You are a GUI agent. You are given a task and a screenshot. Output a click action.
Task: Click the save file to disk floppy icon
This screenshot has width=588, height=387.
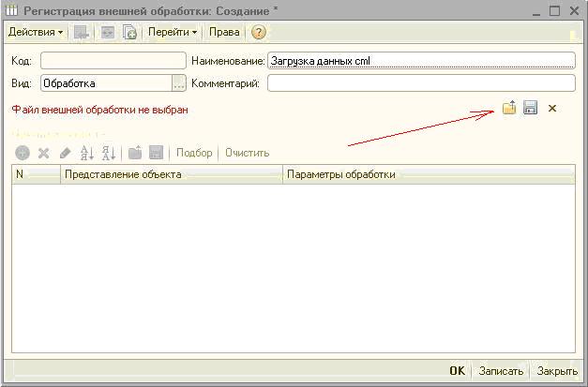(530, 109)
